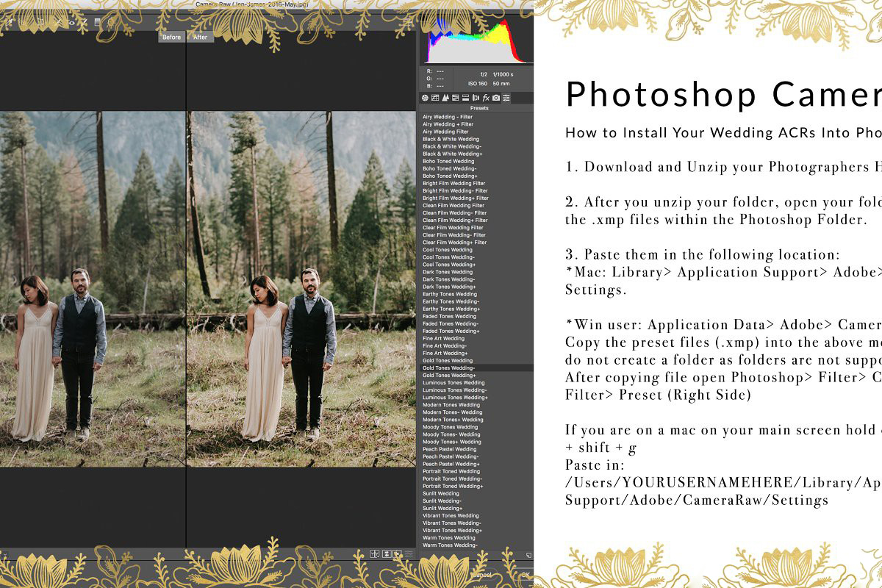Select the "Bright Film Wedding Filter" preset
The width and height of the screenshot is (882, 588).
453,183
